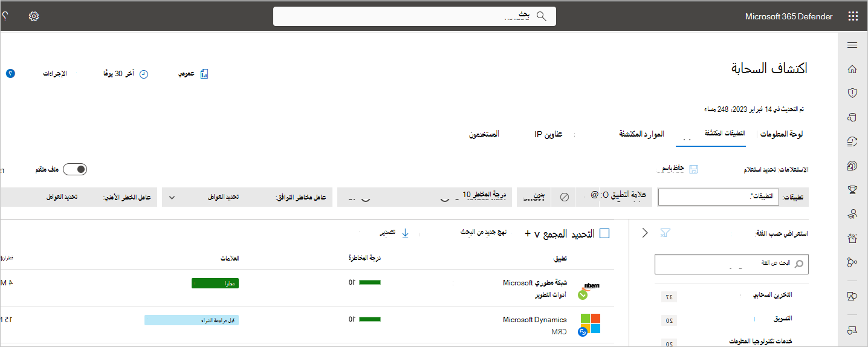Click the save floppy disk icon
The height and width of the screenshot is (347, 868).
694,170
